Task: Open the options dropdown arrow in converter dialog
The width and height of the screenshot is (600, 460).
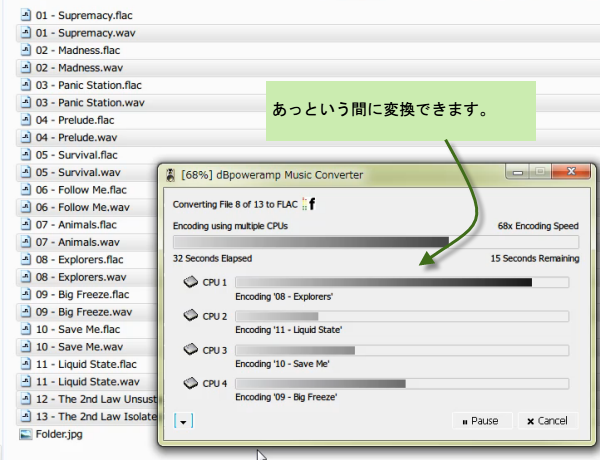Action: pos(182,421)
